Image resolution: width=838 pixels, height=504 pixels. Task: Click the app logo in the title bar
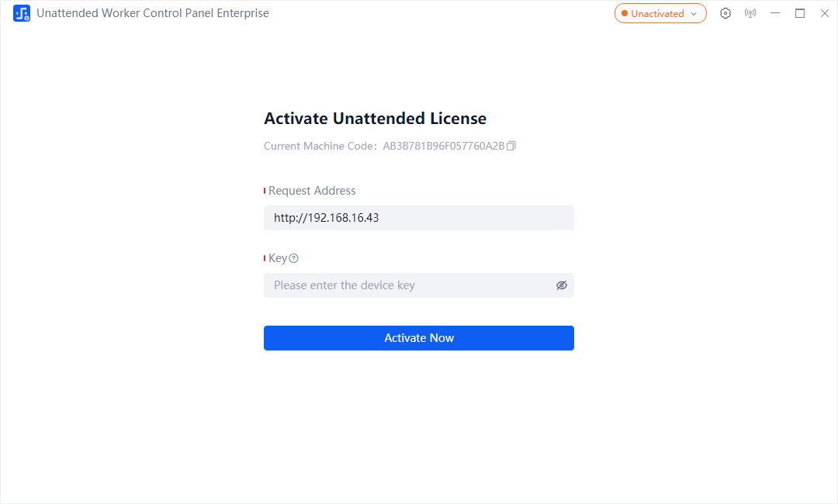click(21, 13)
